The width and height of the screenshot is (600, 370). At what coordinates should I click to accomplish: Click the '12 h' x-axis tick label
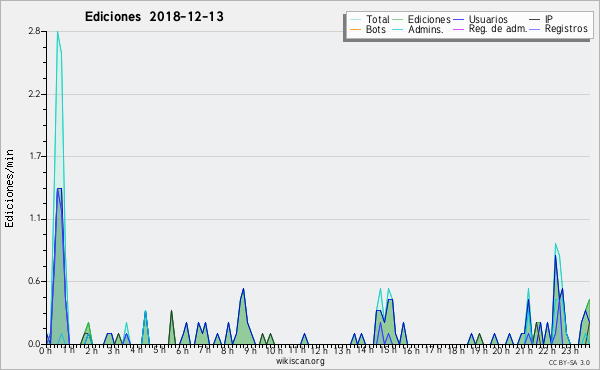click(x=319, y=350)
